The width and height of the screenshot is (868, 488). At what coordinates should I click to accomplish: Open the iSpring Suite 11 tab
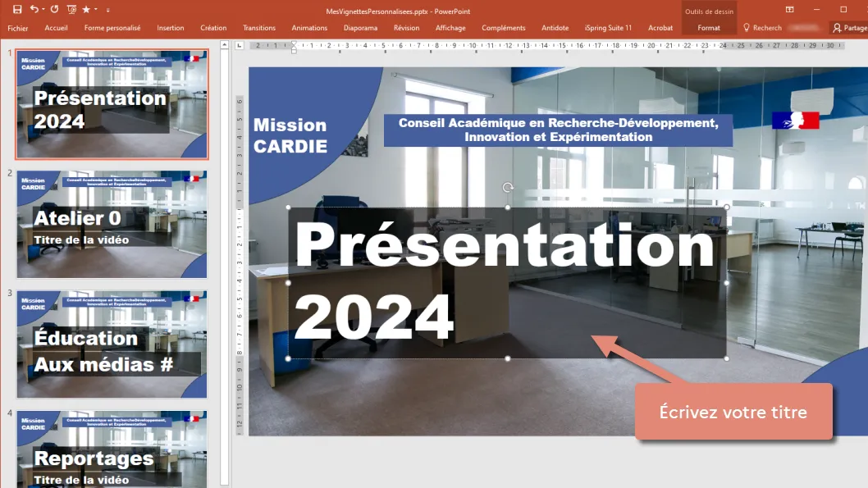pos(609,28)
